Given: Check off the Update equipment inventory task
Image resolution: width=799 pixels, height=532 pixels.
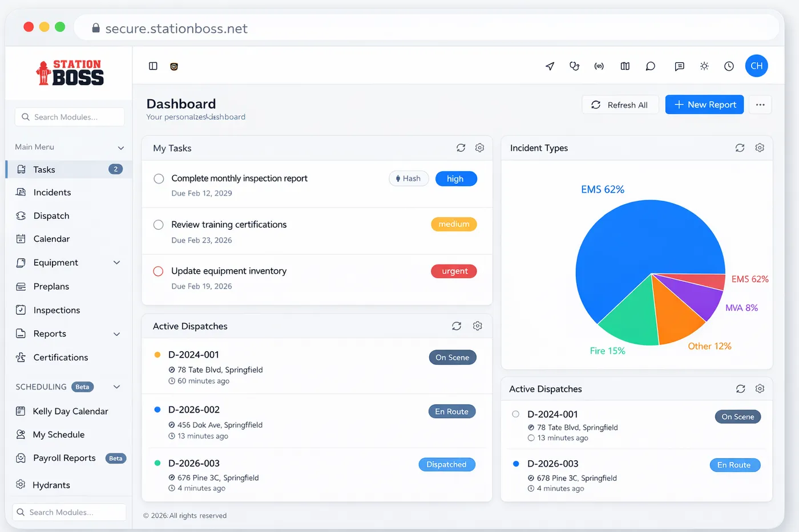Looking at the screenshot, I should click(x=158, y=271).
